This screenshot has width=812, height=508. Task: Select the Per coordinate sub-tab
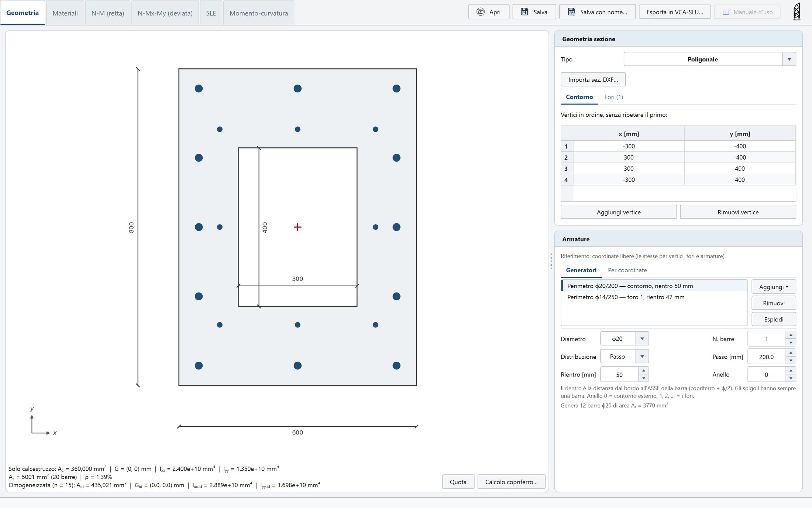click(x=627, y=270)
